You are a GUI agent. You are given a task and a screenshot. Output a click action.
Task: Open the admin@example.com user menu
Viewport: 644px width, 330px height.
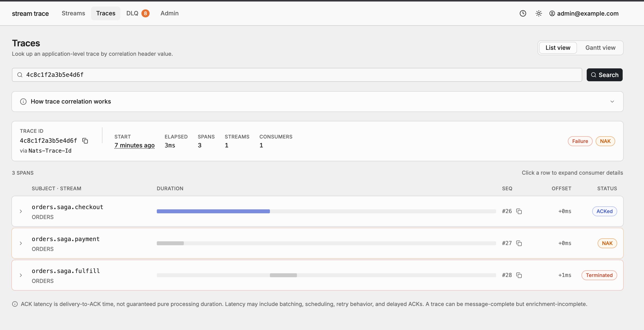click(584, 13)
